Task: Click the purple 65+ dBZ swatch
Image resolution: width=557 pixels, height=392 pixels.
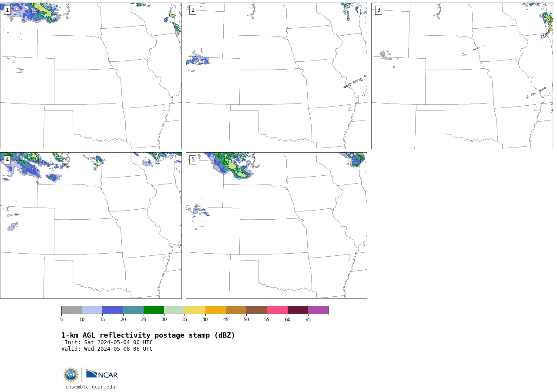Action: (318, 310)
